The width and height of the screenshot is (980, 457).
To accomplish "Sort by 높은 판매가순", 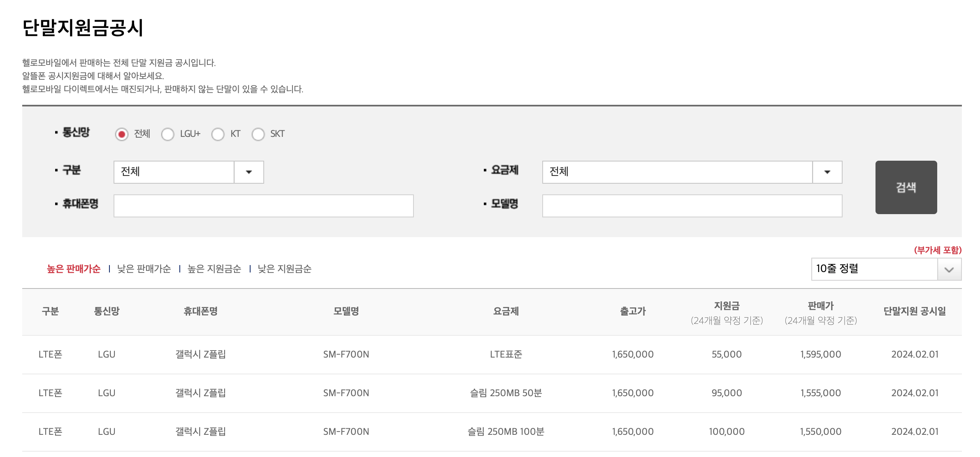I will 74,269.
